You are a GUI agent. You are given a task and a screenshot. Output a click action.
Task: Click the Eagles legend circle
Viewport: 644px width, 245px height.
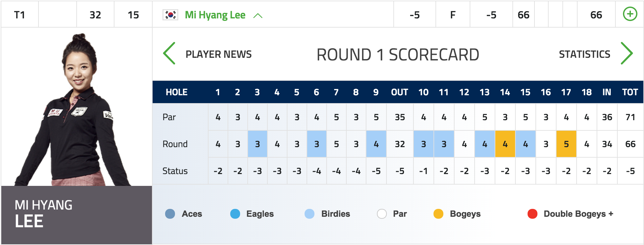(x=235, y=214)
